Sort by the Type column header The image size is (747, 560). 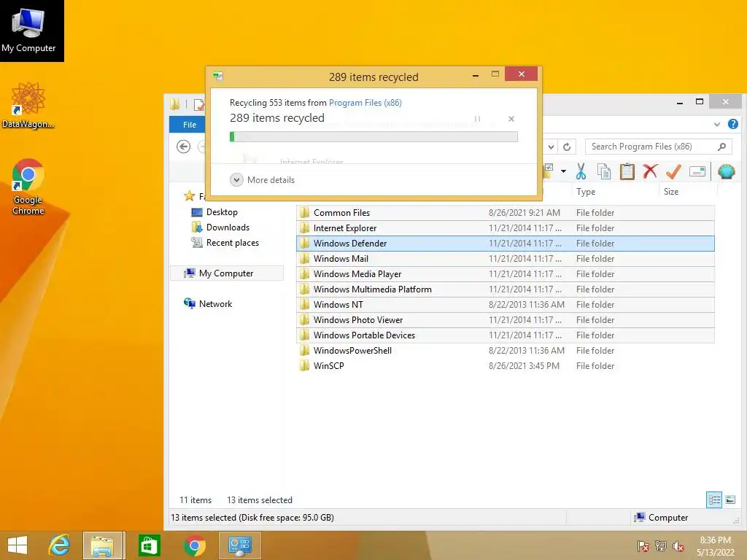[x=586, y=192]
